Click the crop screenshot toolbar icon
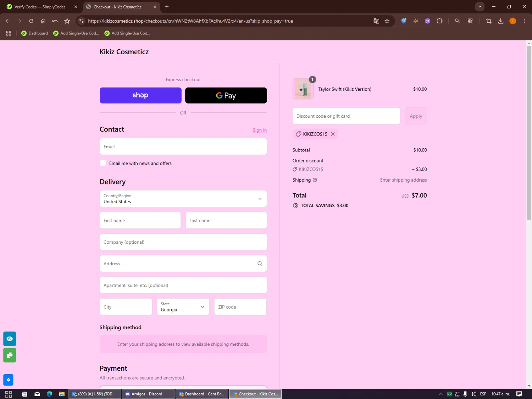The image size is (532, 399). point(489,21)
